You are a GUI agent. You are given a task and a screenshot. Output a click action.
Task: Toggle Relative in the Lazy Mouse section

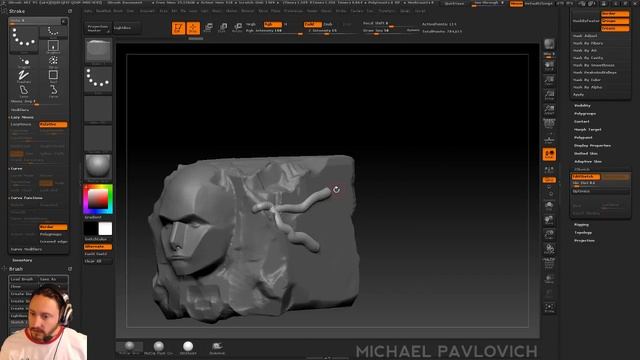(53, 124)
